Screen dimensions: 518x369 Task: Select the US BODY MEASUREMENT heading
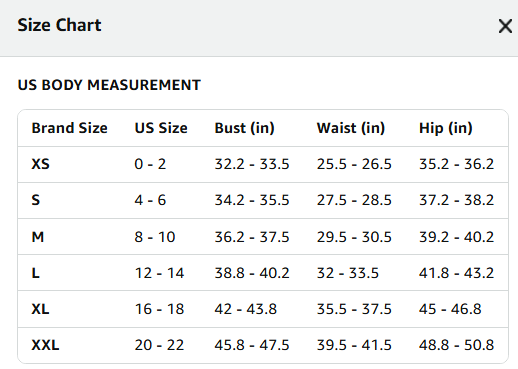109,85
